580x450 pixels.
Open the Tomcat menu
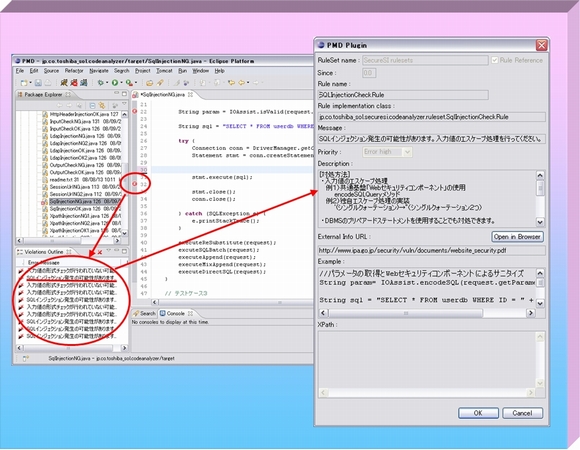[x=164, y=71]
